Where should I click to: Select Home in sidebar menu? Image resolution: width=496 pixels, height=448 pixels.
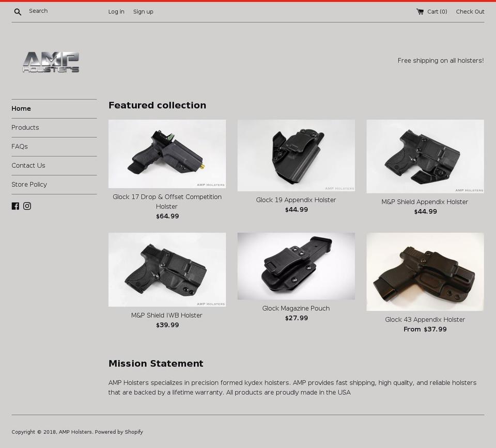pos(21,109)
